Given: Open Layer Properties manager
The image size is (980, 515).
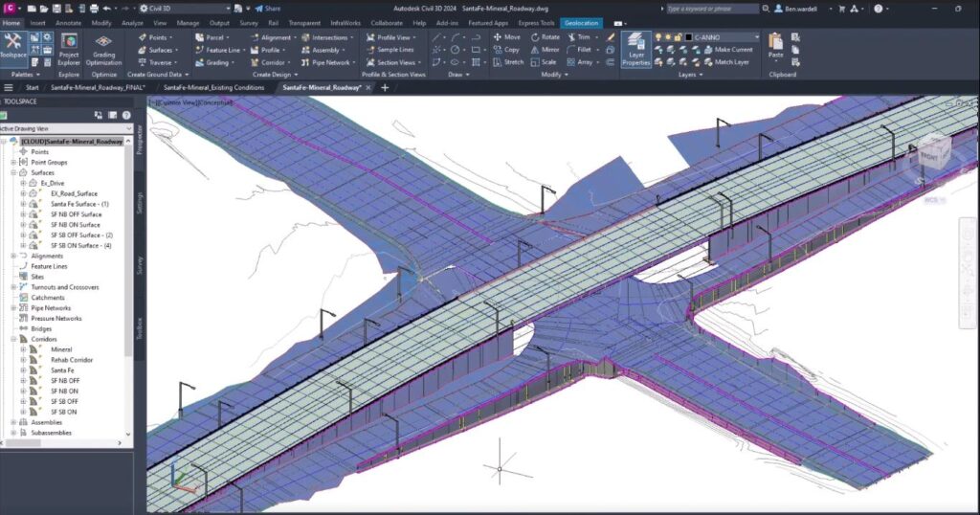Looking at the screenshot, I should click(x=635, y=48).
